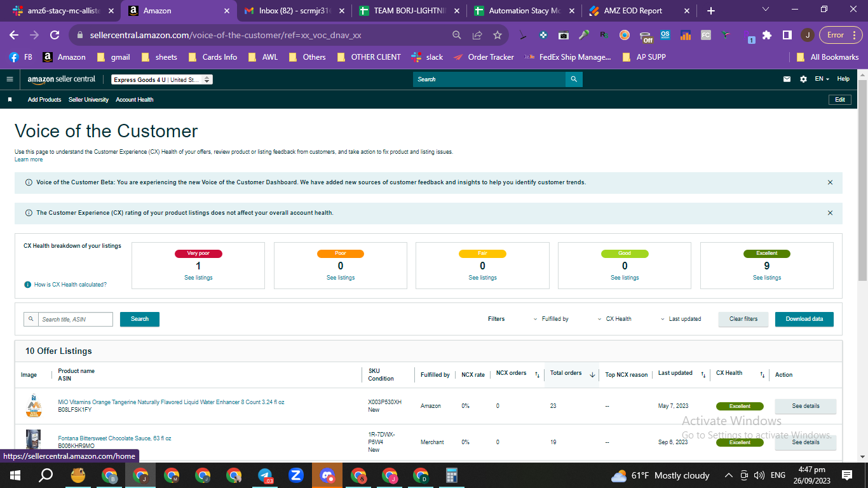Click the info icon beside How is CX Health calculated
The height and width of the screenshot is (488, 868).
[x=27, y=285]
